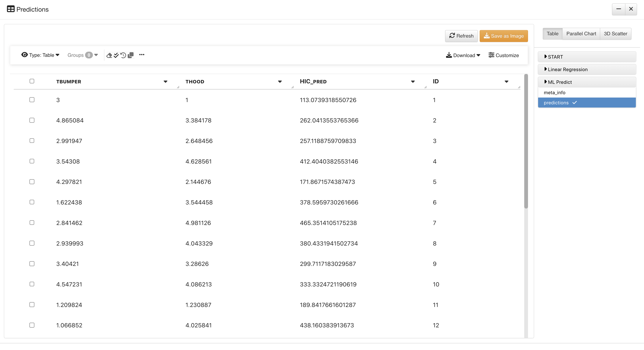Click the eraser clear-selection icon

pyautogui.click(x=109, y=55)
